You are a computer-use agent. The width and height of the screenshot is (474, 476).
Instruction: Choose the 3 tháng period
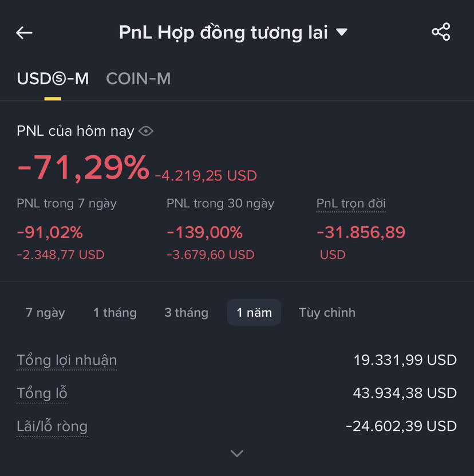click(186, 313)
